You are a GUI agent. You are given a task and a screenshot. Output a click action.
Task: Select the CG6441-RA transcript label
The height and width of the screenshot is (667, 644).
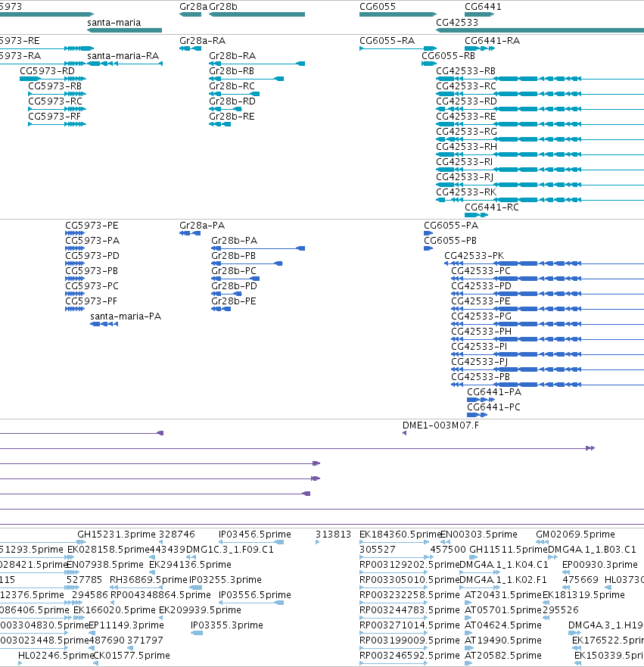[x=492, y=41]
